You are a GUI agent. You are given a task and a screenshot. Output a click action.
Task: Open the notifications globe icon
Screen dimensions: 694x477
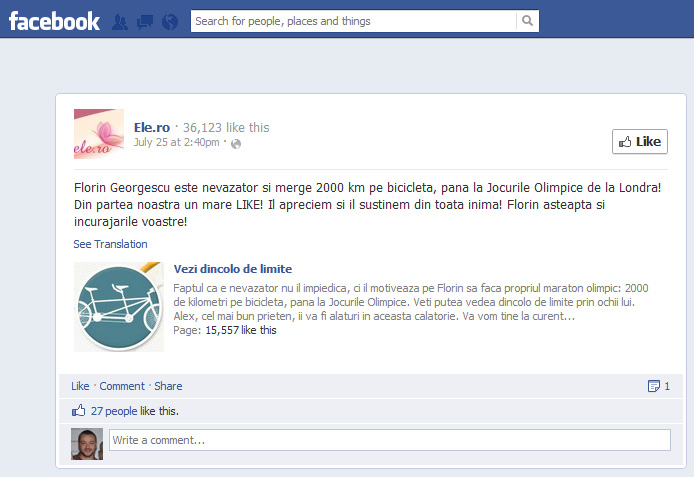pos(170,22)
